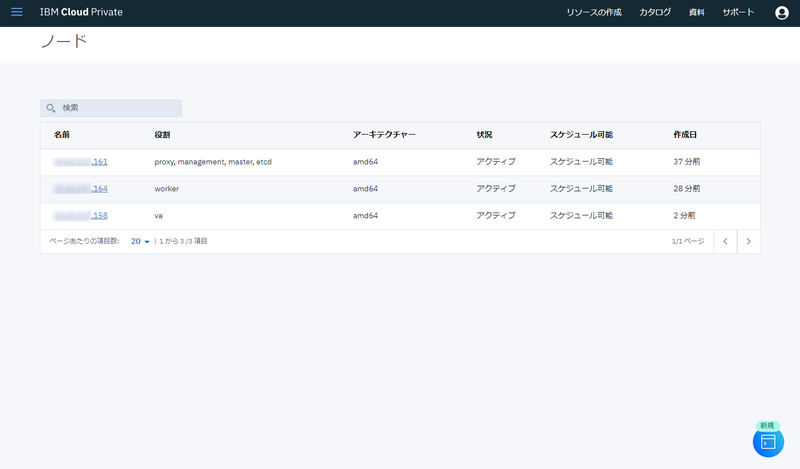Go to next page arrow
Screen dimensions: 800x469
748,241
